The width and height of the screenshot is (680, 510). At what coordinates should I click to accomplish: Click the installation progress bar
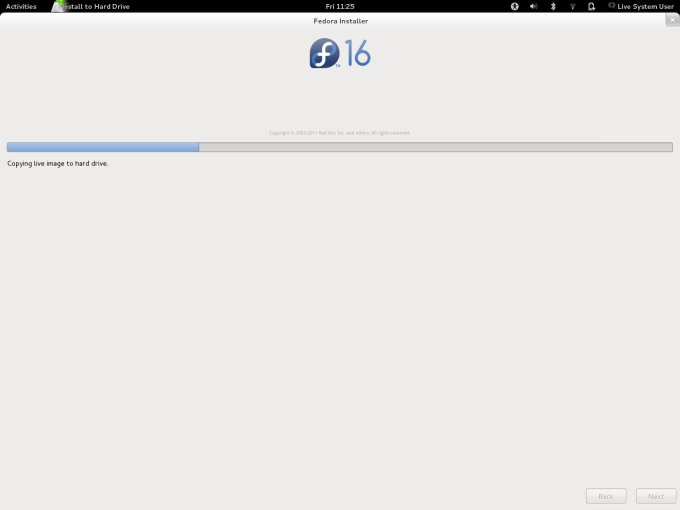340,147
